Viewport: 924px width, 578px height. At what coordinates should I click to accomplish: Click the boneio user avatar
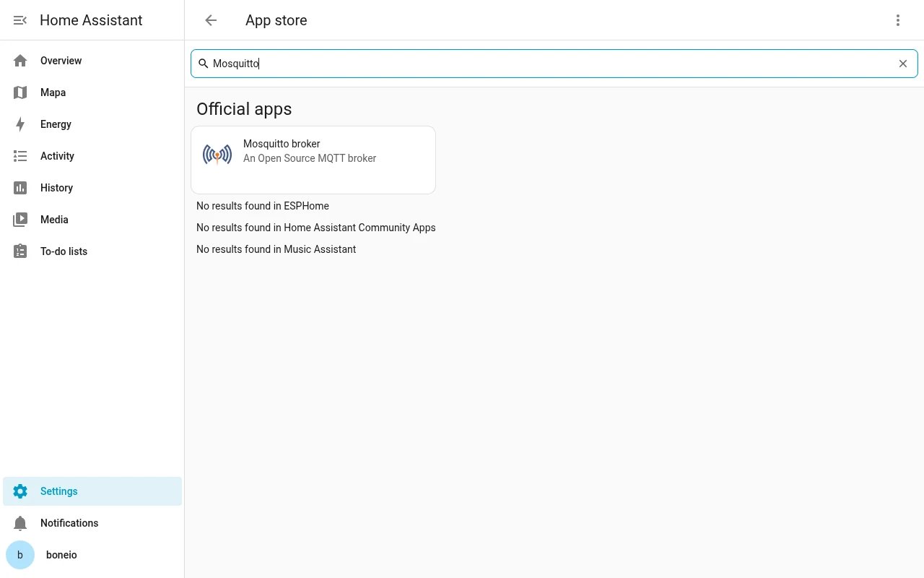(20, 555)
